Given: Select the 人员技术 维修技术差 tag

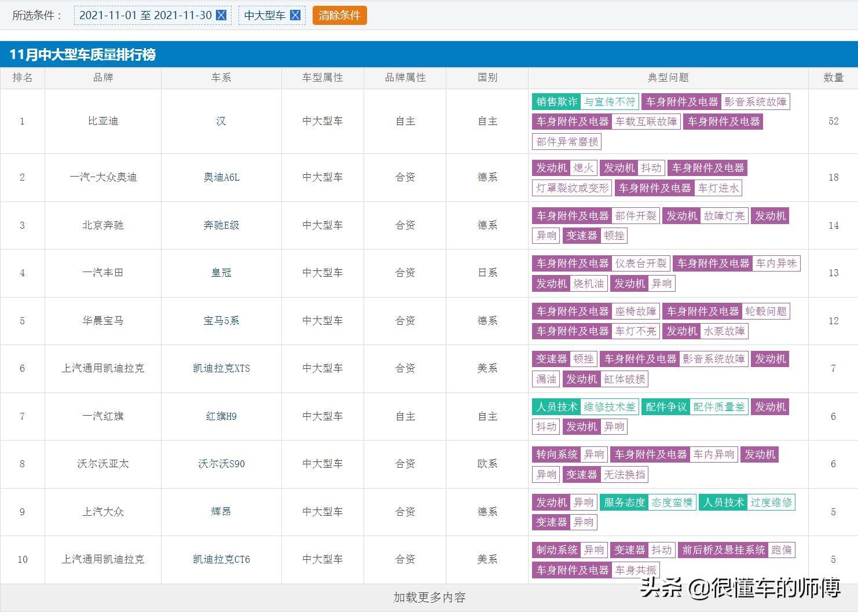Looking at the screenshot, I should tap(585, 407).
